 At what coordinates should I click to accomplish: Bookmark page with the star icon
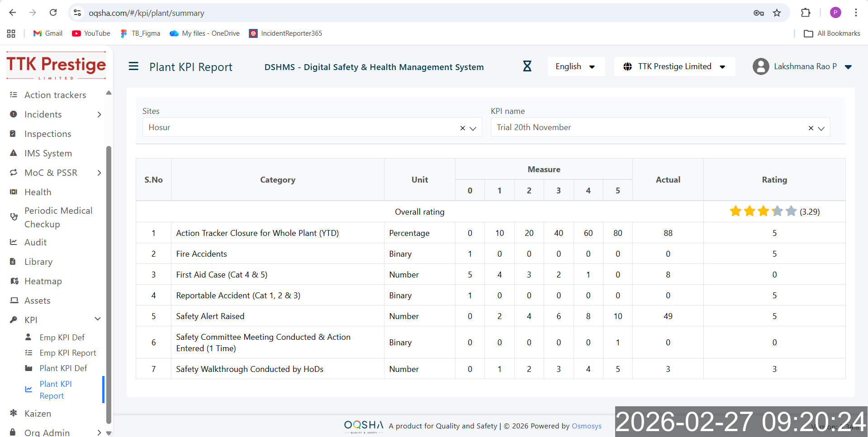[777, 13]
